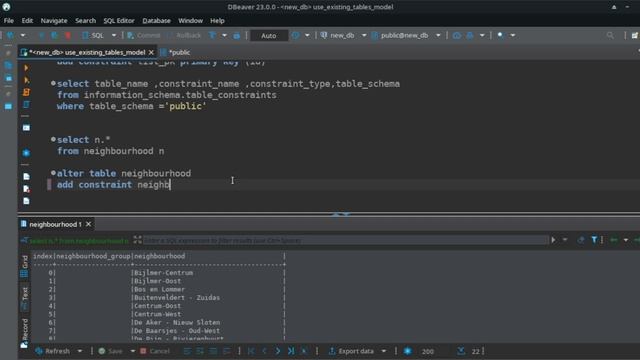
Task: Execute SQL script icon in editor gutter
Action: (x=26, y=92)
